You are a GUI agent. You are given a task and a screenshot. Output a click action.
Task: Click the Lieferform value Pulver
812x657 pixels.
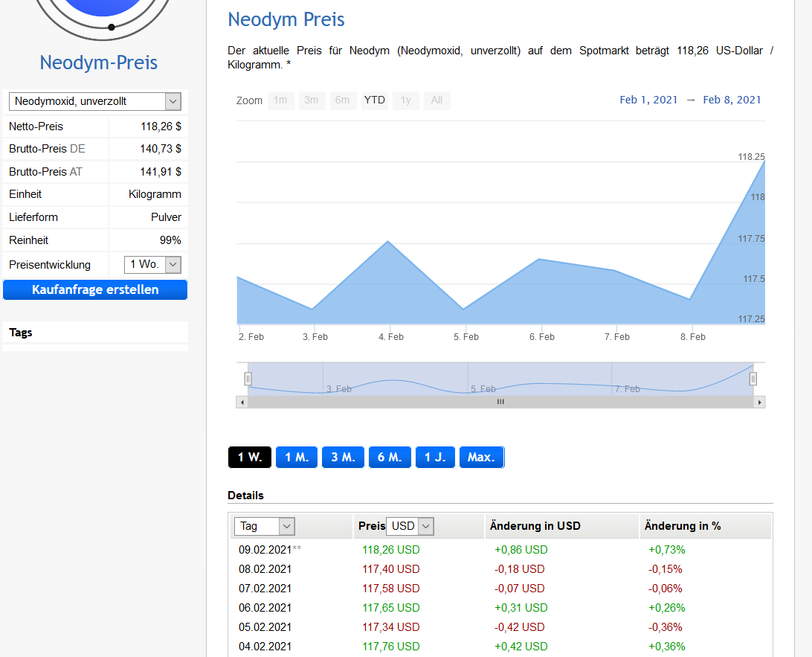point(166,217)
